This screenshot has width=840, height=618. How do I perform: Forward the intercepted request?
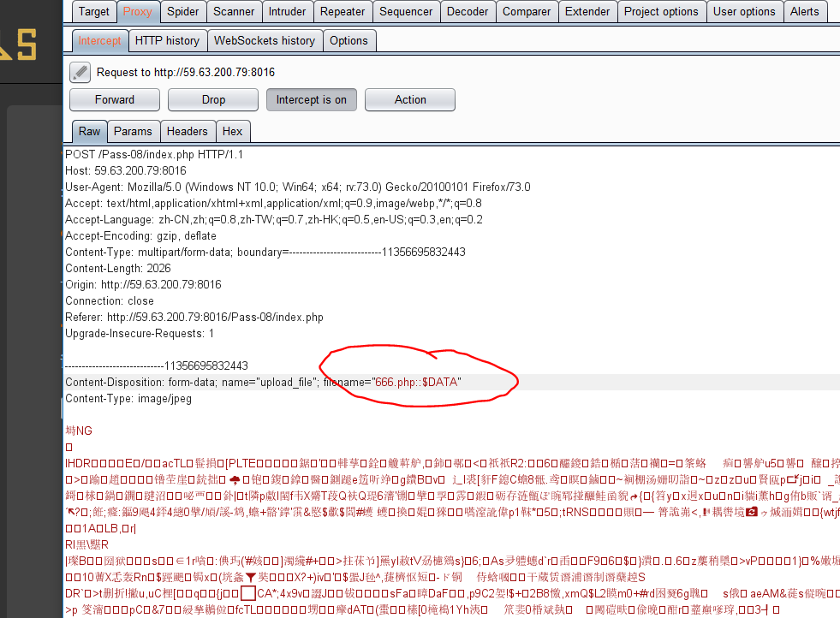[115, 99]
